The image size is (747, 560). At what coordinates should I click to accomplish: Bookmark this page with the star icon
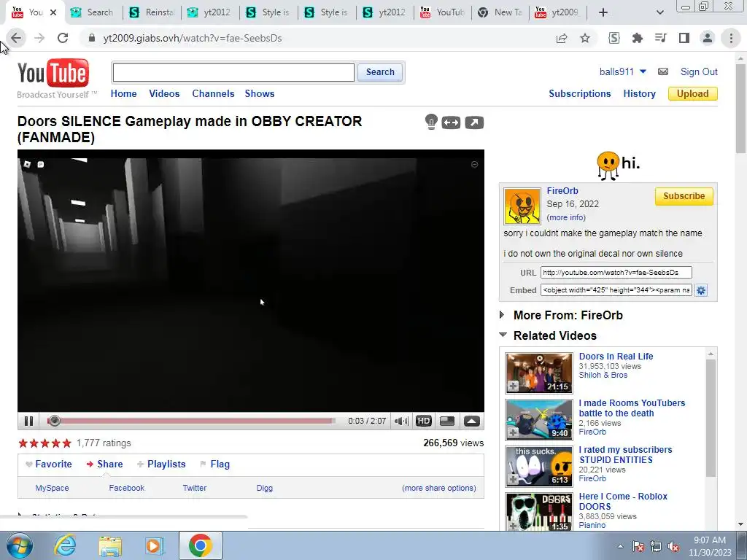[585, 38]
